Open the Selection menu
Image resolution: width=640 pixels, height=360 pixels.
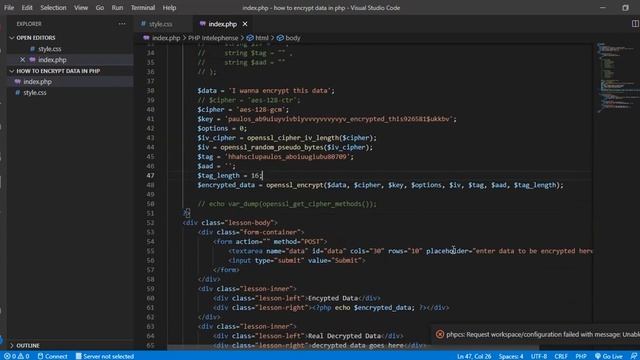53,8
